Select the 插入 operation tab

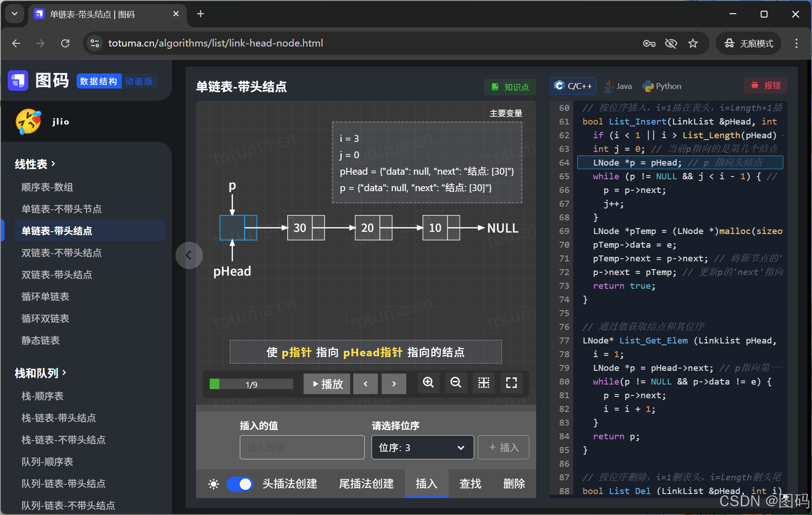pos(427,484)
